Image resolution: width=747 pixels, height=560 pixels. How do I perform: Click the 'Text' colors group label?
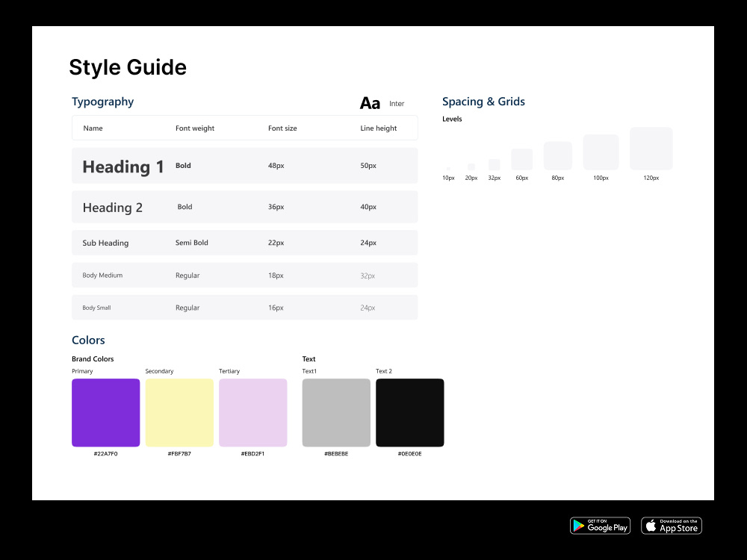coord(309,359)
